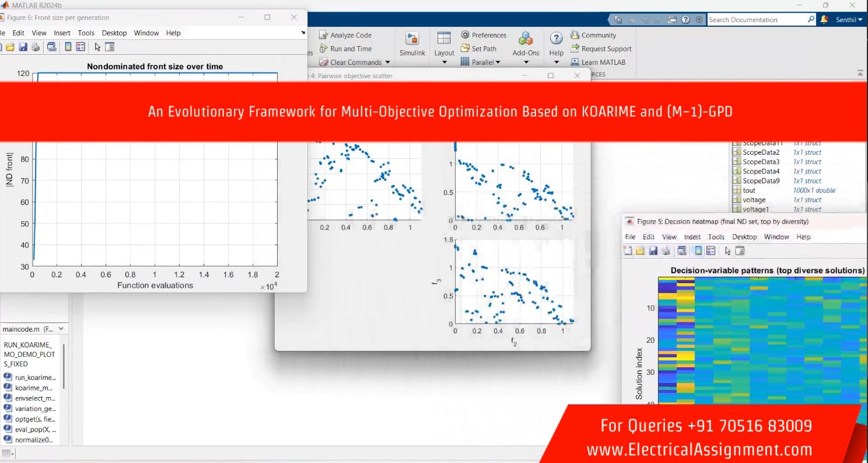The width and height of the screenshot is (868, 463).
Task: Click Analyze Code in the toolstrip
Action: click(345, 35)
